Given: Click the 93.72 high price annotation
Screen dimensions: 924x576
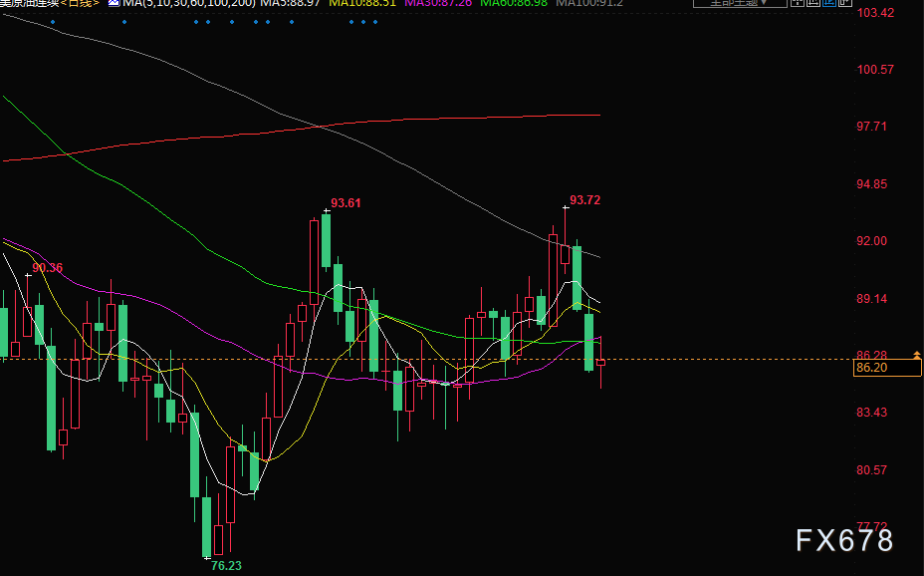Looking at the screenshot, I should click(x=584, y=200).
